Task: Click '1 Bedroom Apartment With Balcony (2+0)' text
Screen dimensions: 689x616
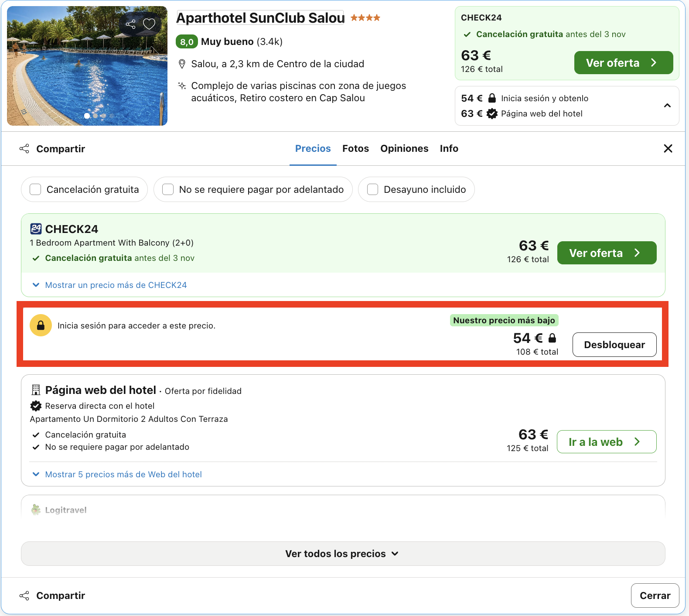Action: click(x=112, y=243)
